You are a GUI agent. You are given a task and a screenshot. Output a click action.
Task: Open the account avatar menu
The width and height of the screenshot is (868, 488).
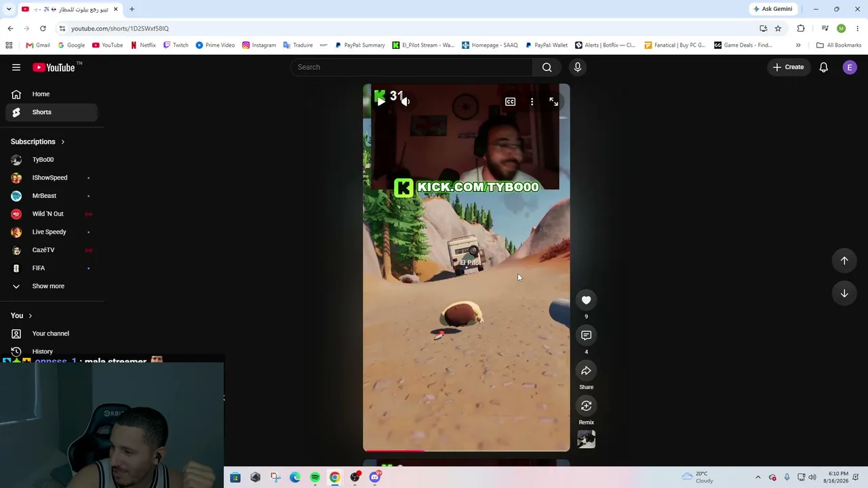pyautogui.click(x=850, y=67)
